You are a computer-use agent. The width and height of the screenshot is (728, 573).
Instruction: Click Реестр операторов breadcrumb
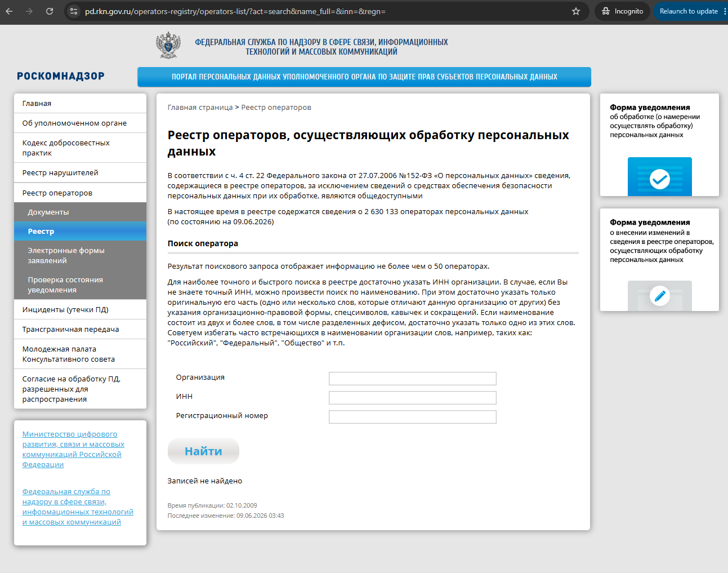[x=276, y=108]
